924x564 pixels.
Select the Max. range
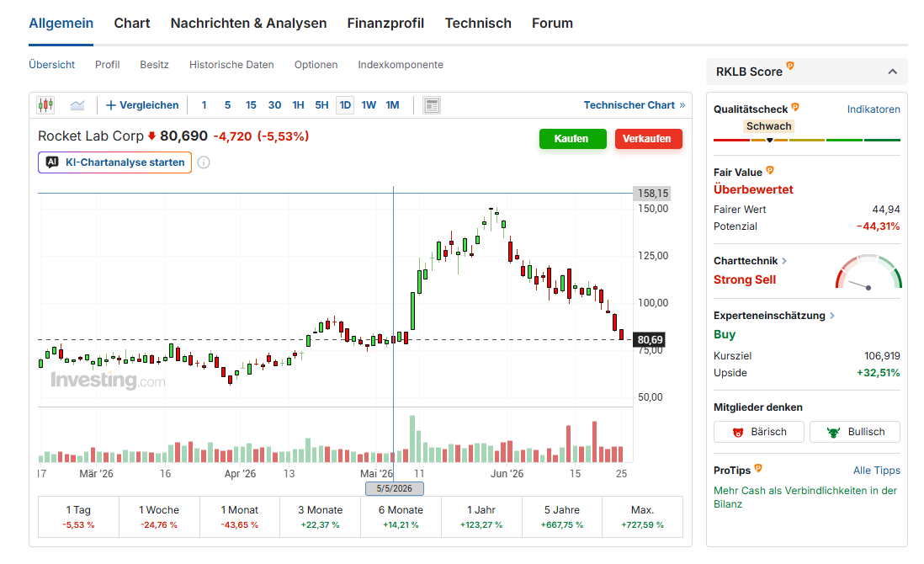pyautogui.click(x=642, y=517)
